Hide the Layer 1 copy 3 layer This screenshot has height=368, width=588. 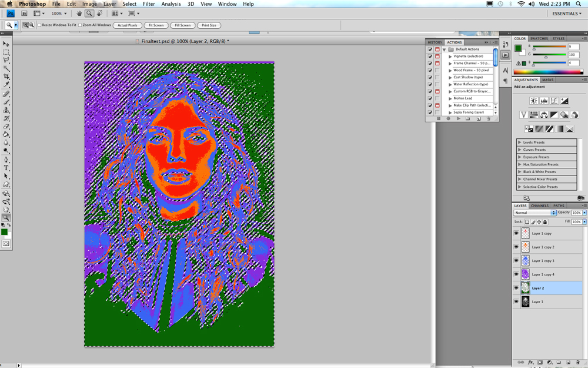[x=516, y=261]
